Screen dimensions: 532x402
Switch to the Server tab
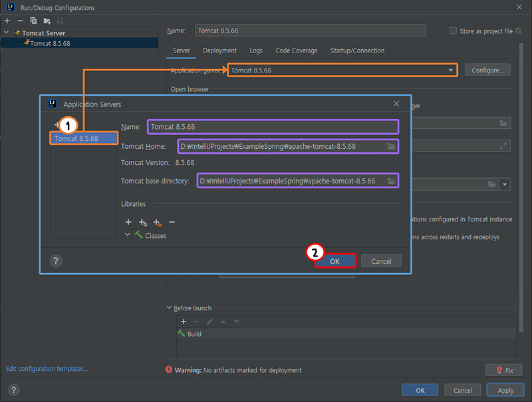(x=181, y=50)
